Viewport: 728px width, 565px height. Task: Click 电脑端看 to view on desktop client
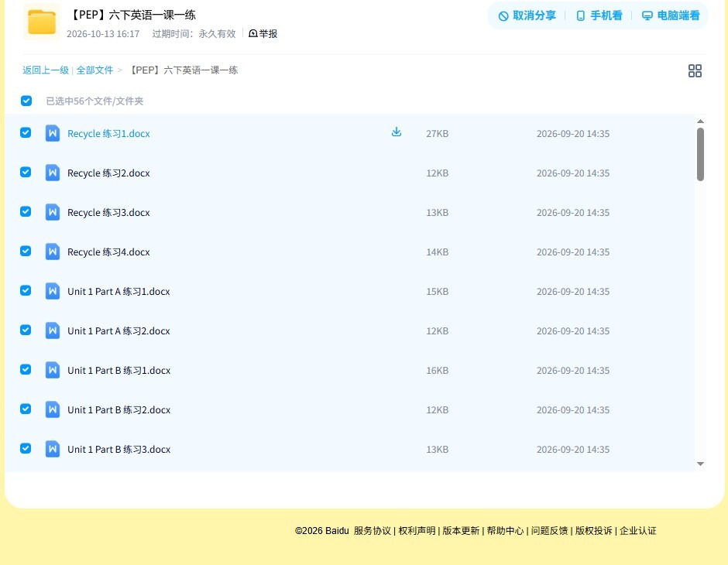click(671, 15)
